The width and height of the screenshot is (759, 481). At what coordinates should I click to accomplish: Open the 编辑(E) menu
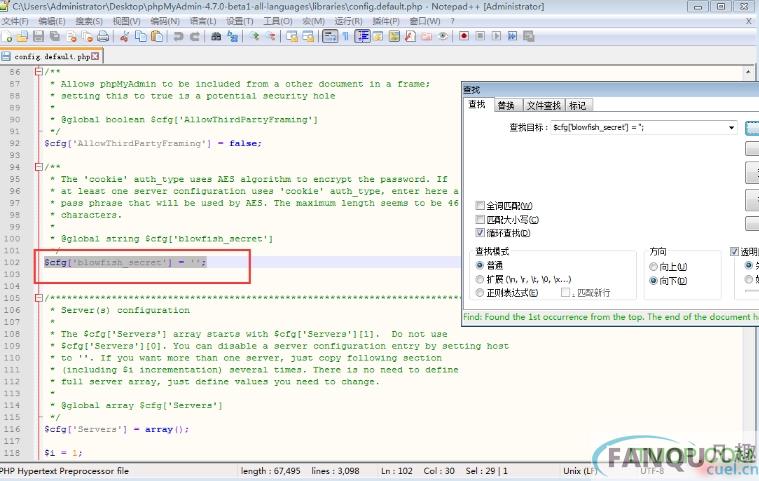click(x=52, y=21)
